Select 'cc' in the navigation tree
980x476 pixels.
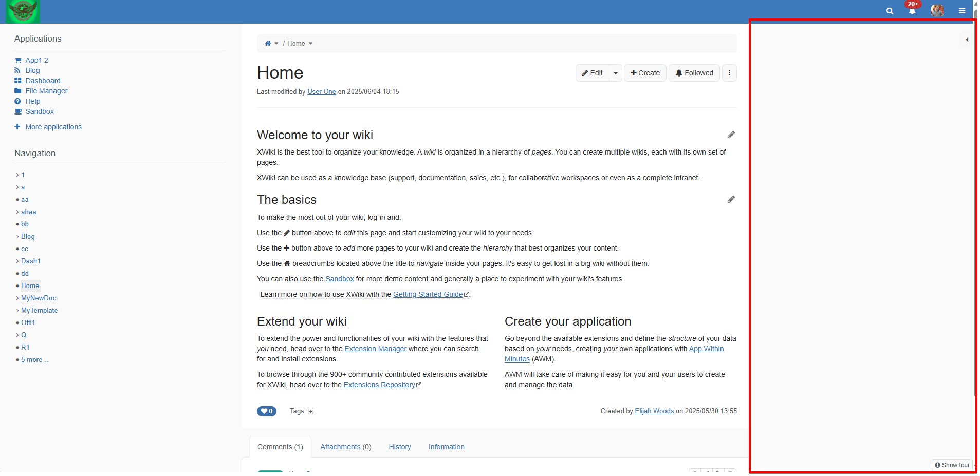pyautogui.click(x=25, y=249)
